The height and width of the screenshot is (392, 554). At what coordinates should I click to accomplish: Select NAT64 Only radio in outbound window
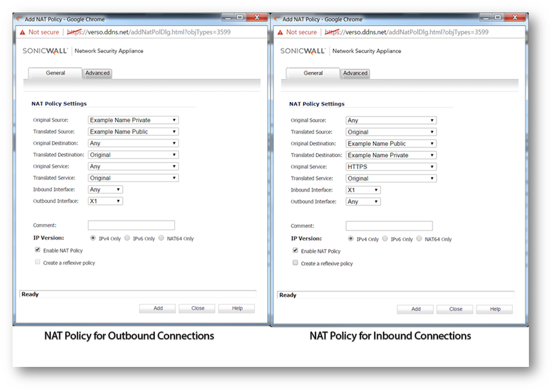click(x=161, y=238)
